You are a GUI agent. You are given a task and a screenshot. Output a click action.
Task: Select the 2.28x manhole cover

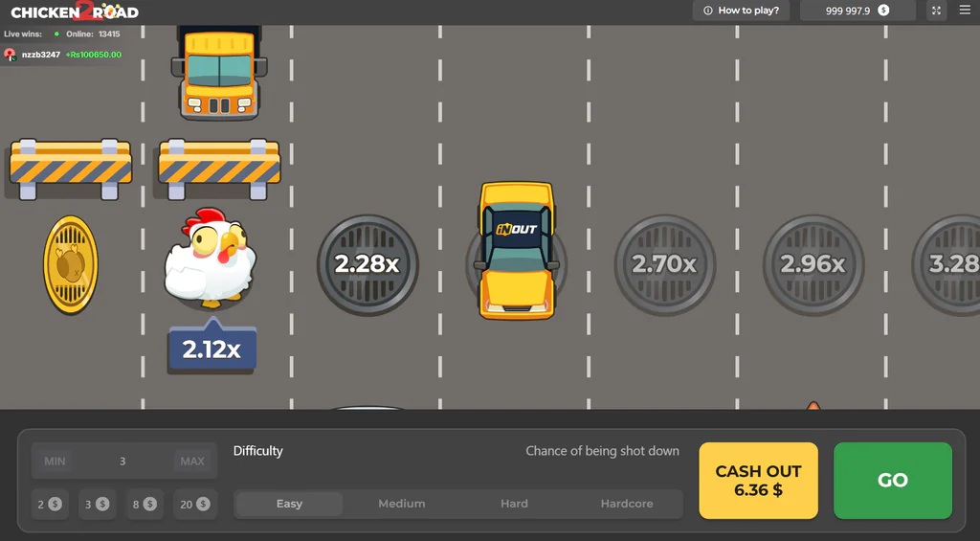[x=367, y=264]
